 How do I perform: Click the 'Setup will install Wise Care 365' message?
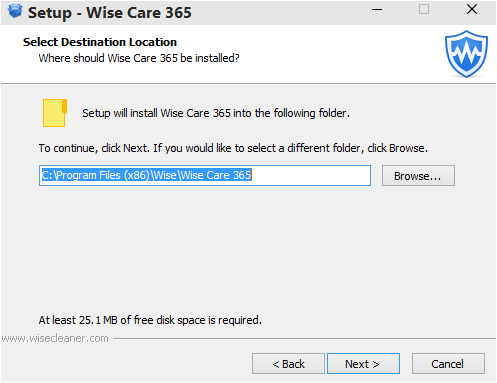tap(216, 113)
